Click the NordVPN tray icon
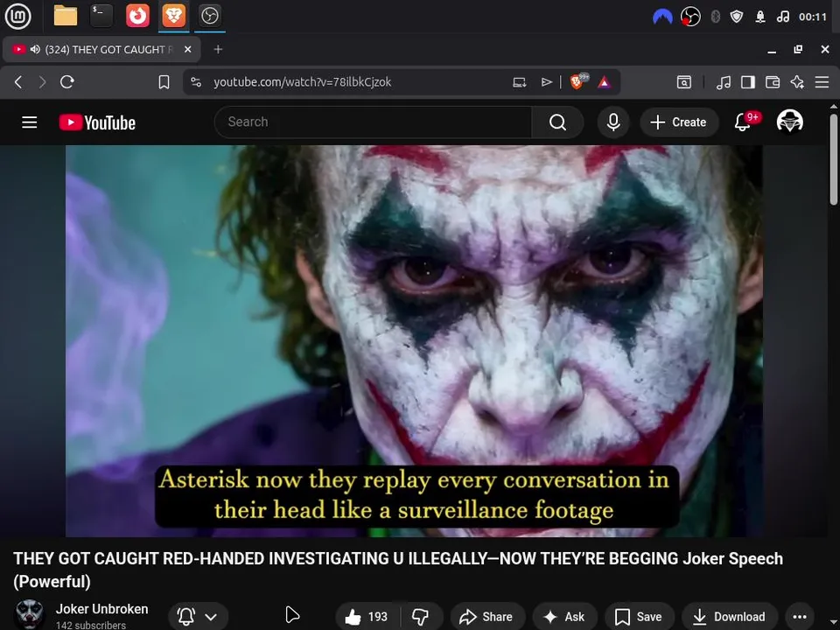 [x=662, y=17]
